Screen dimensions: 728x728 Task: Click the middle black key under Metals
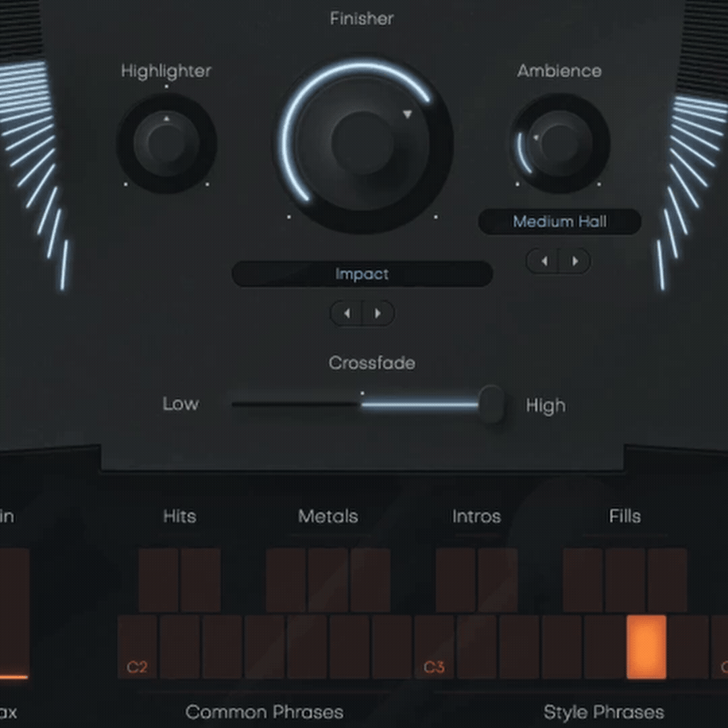pyautogui.click(x=328, y=580)
